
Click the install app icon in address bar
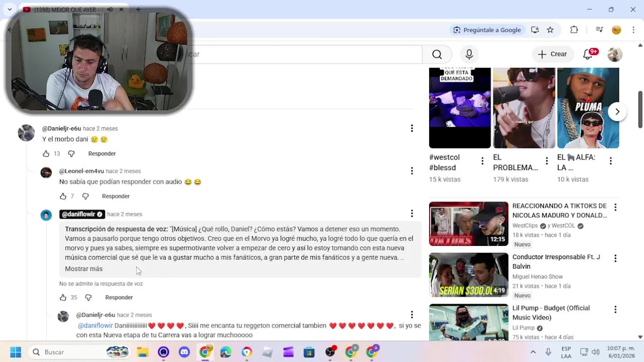point(535,30)
